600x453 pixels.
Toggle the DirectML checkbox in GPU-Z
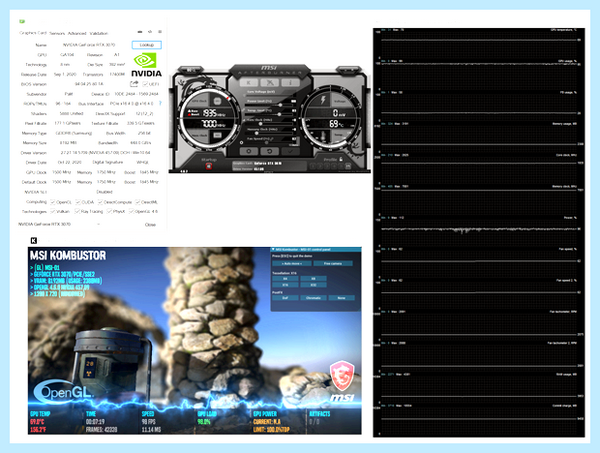coord(138,202)
